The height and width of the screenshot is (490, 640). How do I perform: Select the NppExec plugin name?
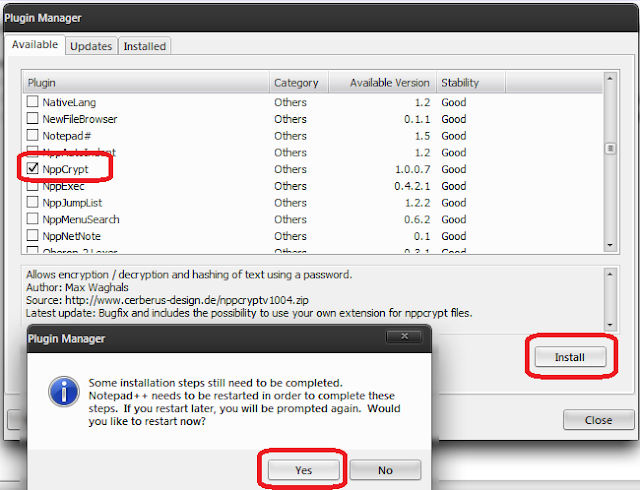point(63,186)
